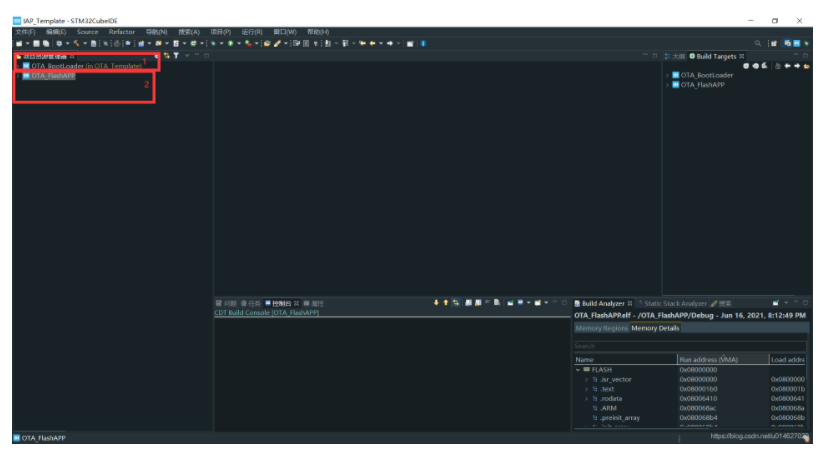Open the Refactor menu
The width and height of the screenshot is (822, 464).
[122, 32]
